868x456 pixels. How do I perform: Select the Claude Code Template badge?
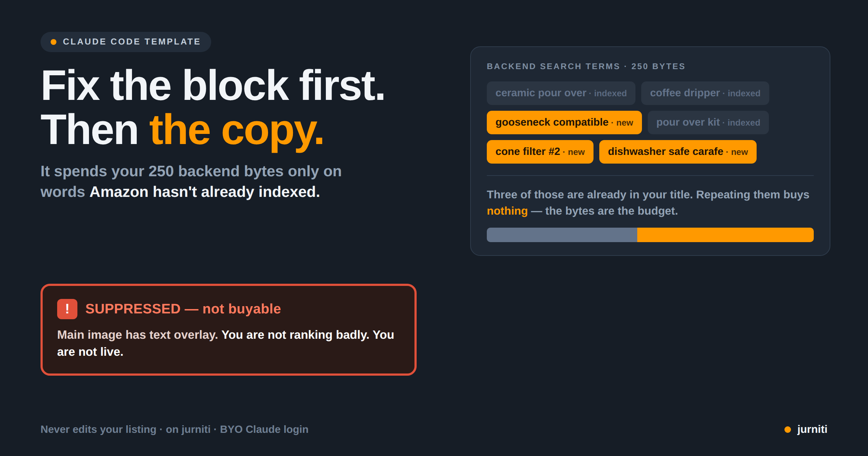coord(126,42)
